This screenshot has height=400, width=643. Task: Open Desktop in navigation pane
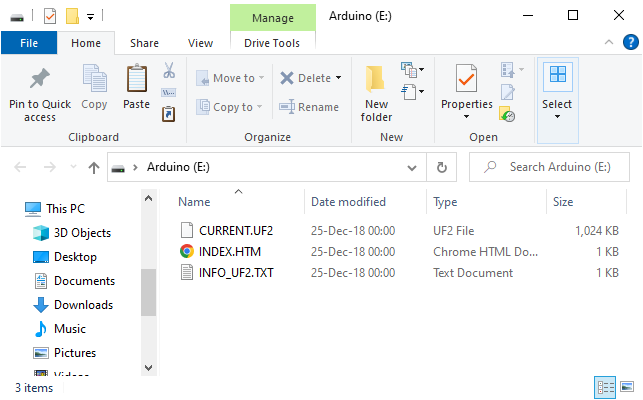pos(75,257)
